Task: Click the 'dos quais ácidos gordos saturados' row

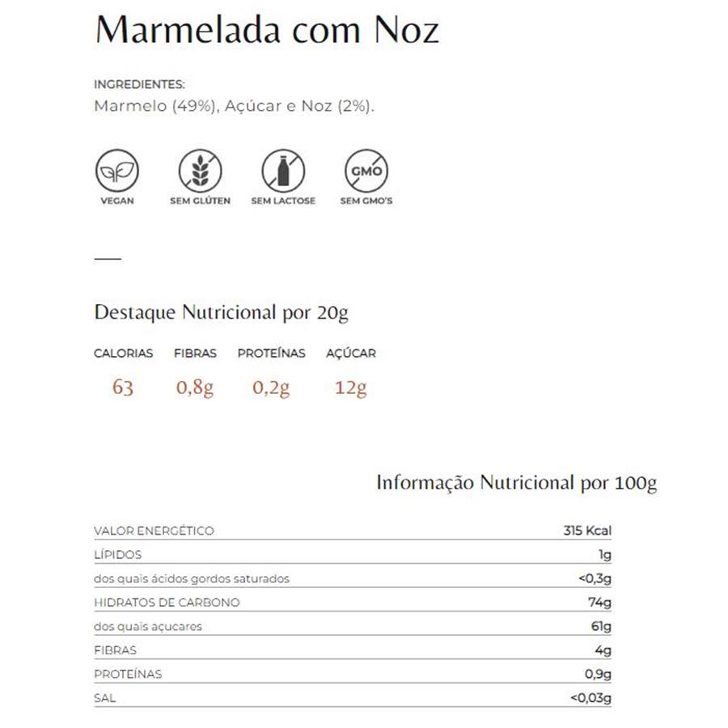Action: (192, 578)
